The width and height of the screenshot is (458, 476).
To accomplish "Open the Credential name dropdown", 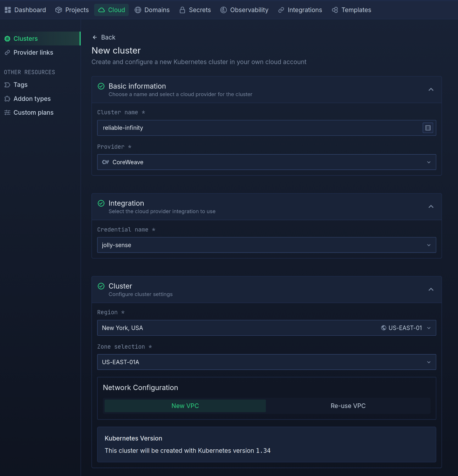I will (267, 245).
